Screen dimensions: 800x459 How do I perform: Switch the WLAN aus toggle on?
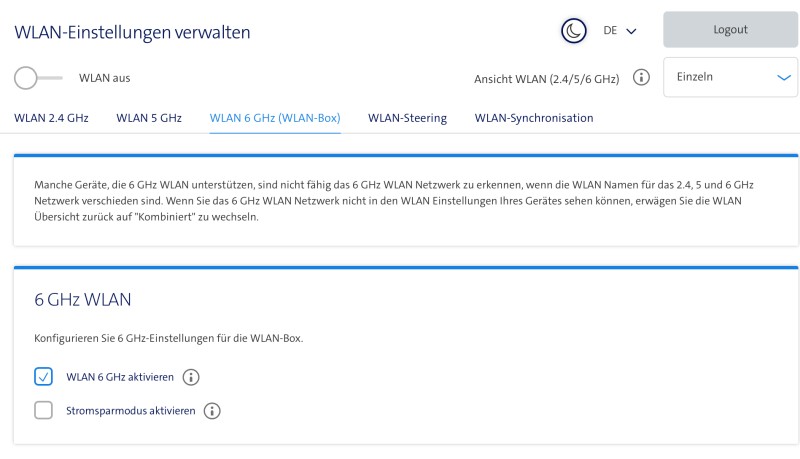coord(38,78)
